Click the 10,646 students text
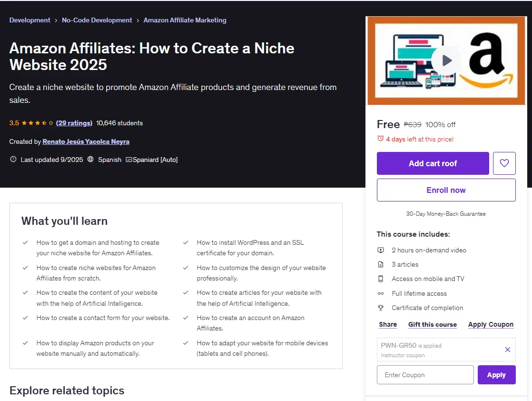532x401 pixels. pyautogui.click(x=119, y=123)
